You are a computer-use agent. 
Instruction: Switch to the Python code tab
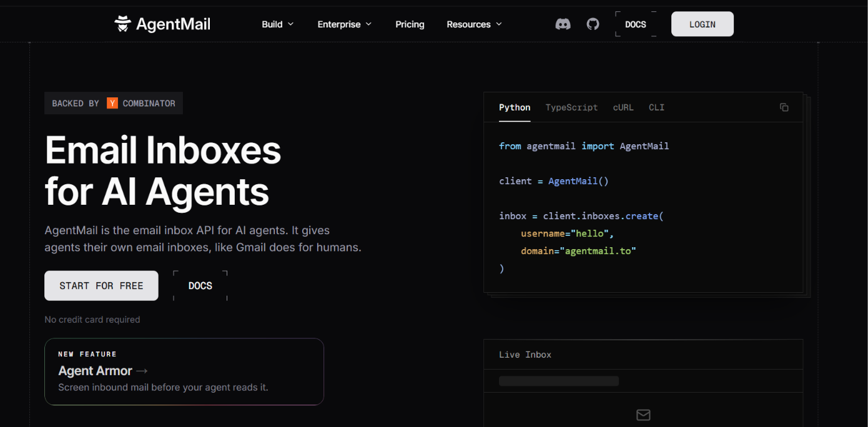point(515,107)
